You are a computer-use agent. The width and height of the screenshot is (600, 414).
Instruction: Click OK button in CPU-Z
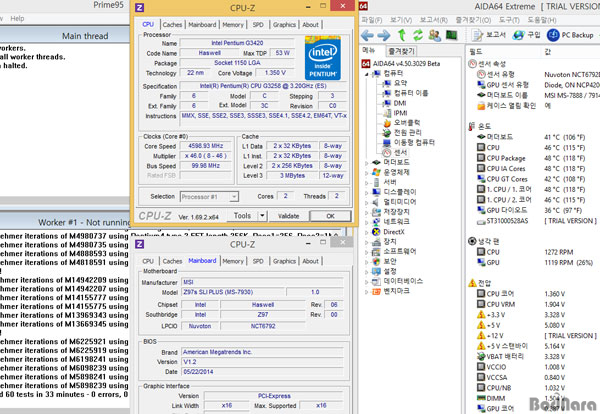tap(330, 216)
